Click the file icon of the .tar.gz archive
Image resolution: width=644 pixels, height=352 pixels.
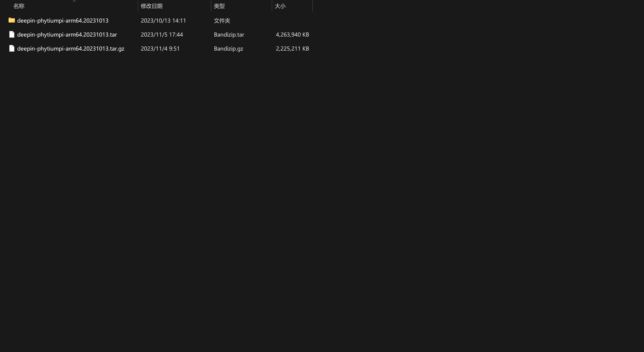12,49
